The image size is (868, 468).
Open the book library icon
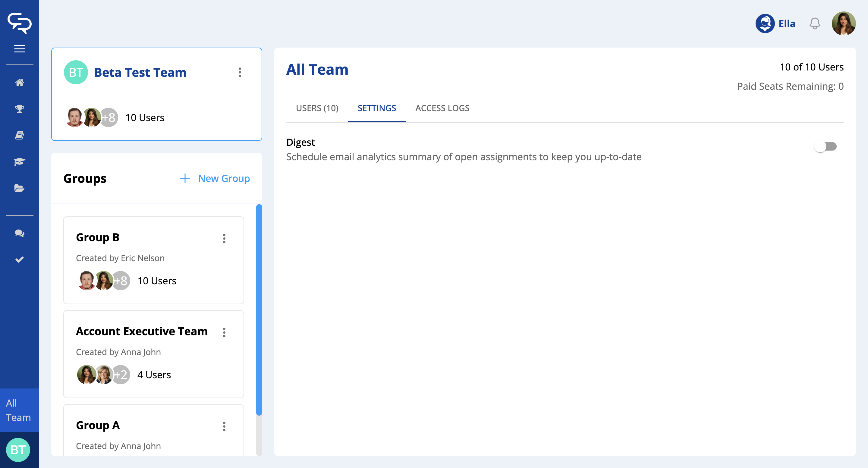point(20,135)
